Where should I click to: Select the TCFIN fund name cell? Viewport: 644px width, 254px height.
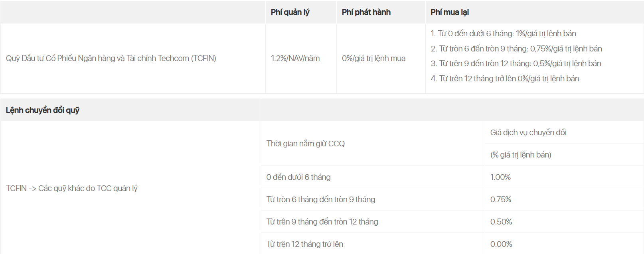coord(111,58)
